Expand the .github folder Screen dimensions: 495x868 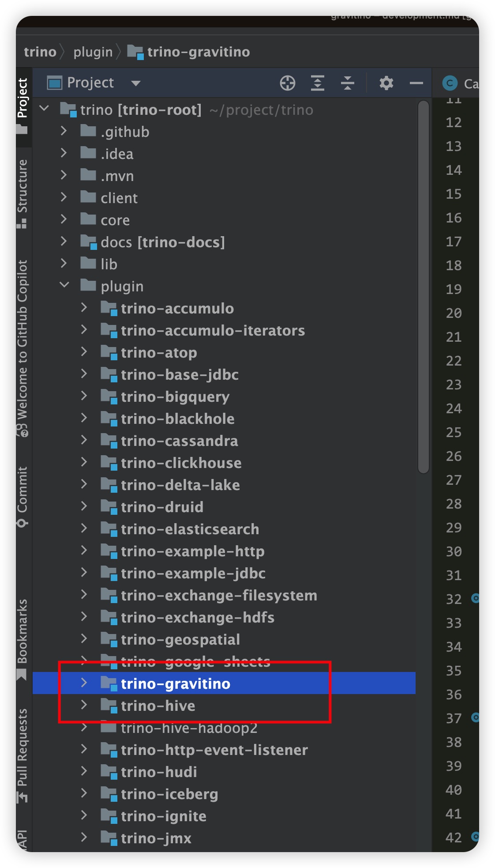tap(64, 131)
